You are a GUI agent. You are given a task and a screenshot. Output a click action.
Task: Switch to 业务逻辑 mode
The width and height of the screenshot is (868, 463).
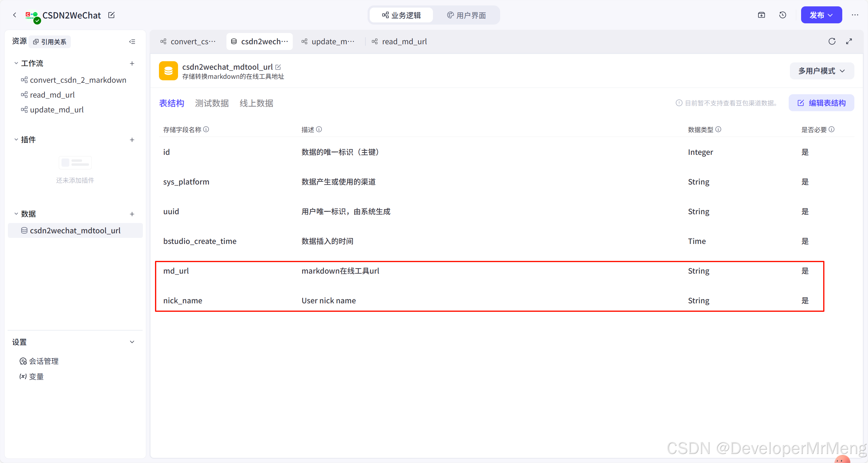(x=401, y=15)
